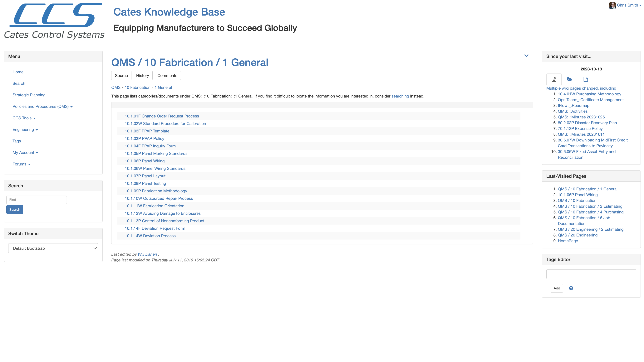The width and height of the screenshot is (644, 362).
Task: Open the Switch Theme dropdown
Action: 53,248
